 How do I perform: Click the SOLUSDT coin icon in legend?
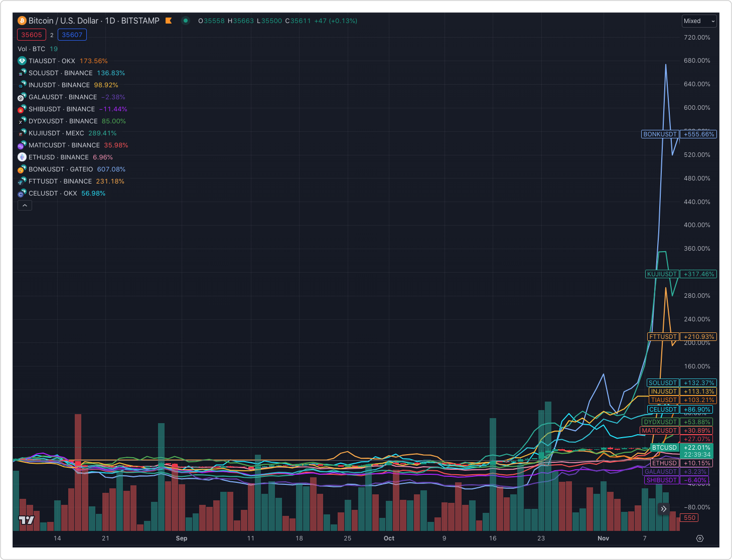coord(22,73)
